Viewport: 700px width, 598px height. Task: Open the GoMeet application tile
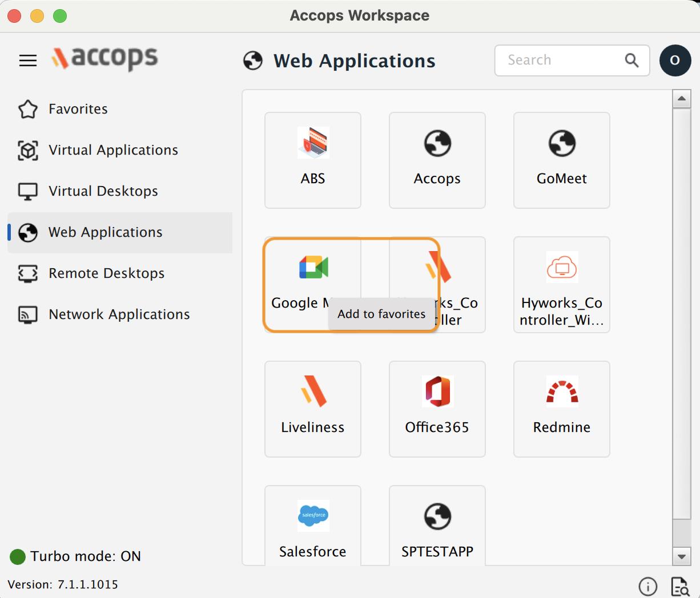(562, 160)
